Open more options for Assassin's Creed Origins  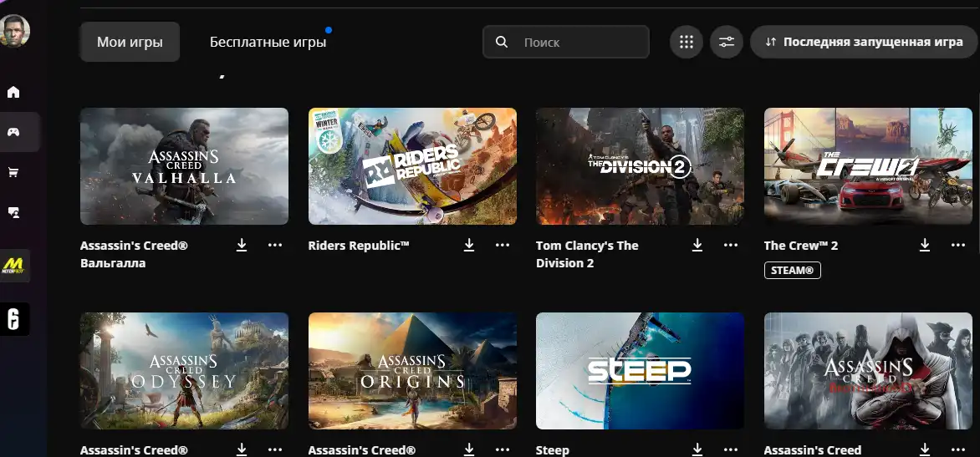(503, 449)
